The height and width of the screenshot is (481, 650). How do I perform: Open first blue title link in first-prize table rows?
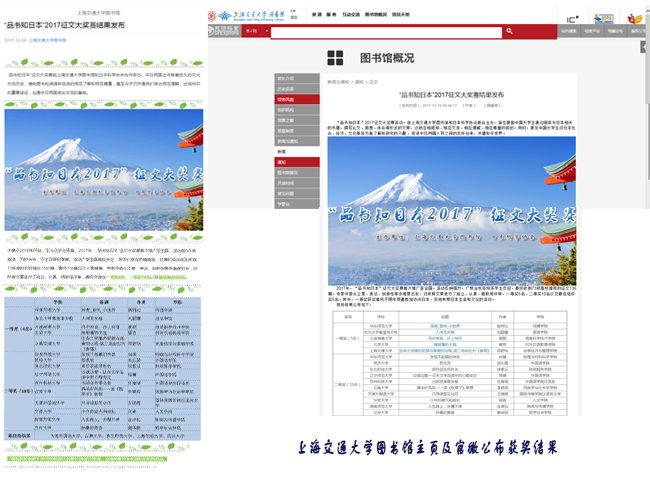pos(445,326)
